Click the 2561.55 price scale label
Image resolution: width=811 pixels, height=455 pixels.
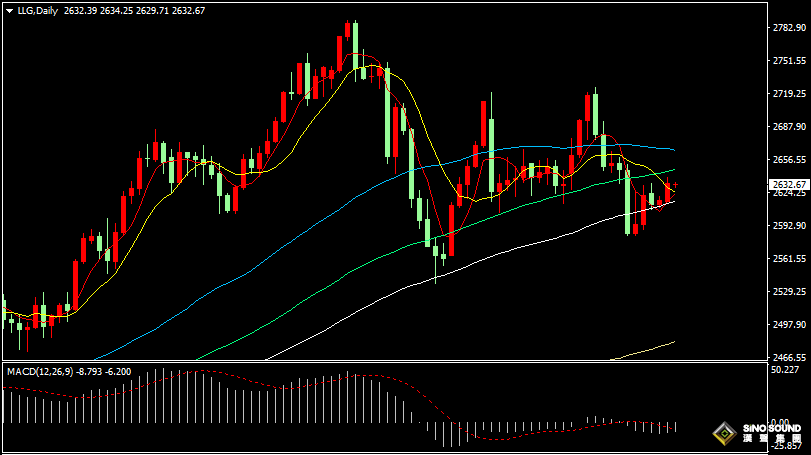pos(789,259)
